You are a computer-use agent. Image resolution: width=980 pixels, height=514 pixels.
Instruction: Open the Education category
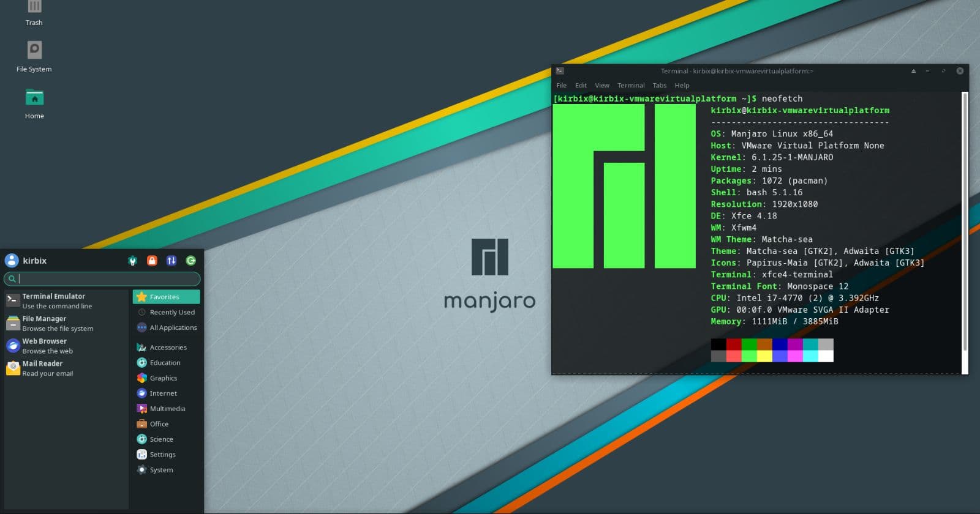(166, 362)
